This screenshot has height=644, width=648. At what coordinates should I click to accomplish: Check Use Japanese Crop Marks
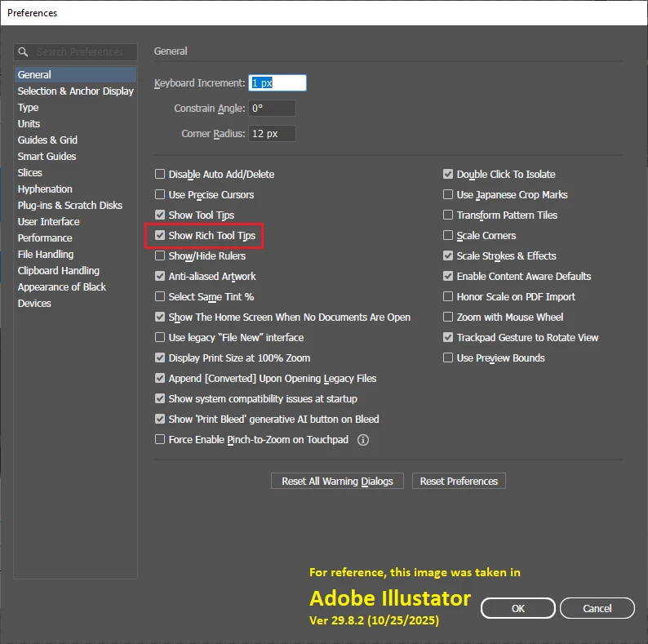pos(448,194)
